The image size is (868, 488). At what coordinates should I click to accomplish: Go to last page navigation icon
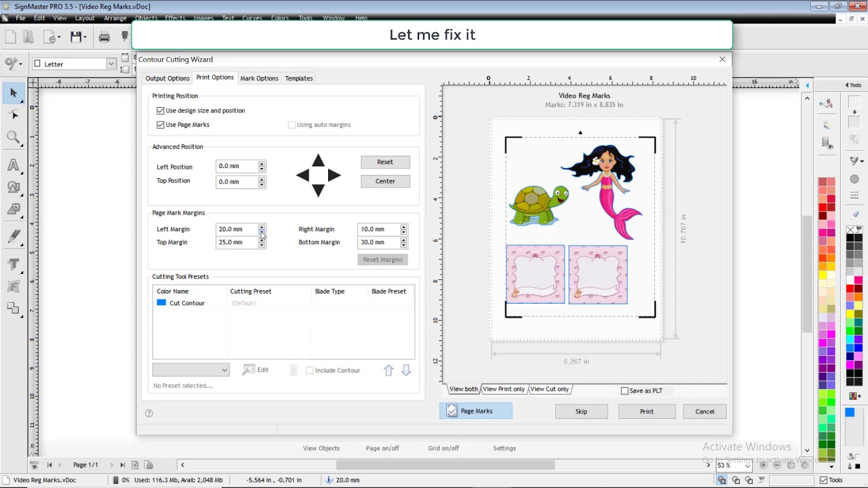tap(122, 465)
